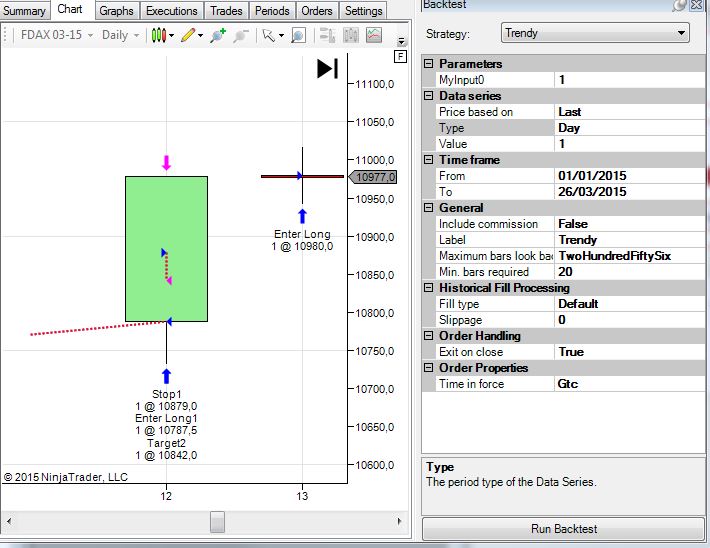Open the Daily interval dropdown
Image resolution: width=710 pixels, height=548 pixels.
(120, 35)
